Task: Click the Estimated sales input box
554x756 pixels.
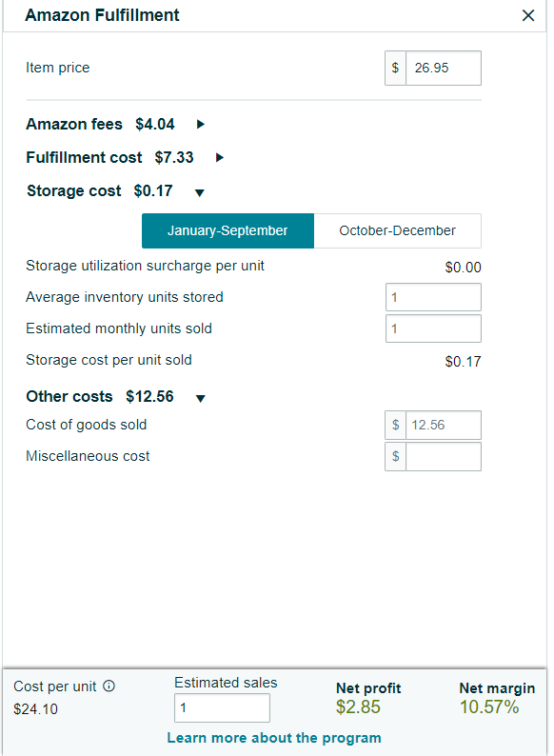Action: click(222, 707)
